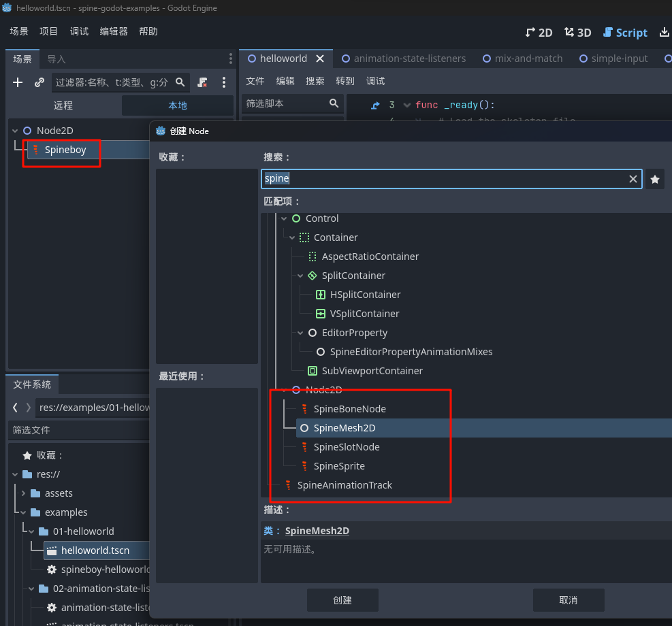Collapse the EditorProperty branch

click(300, 333)
